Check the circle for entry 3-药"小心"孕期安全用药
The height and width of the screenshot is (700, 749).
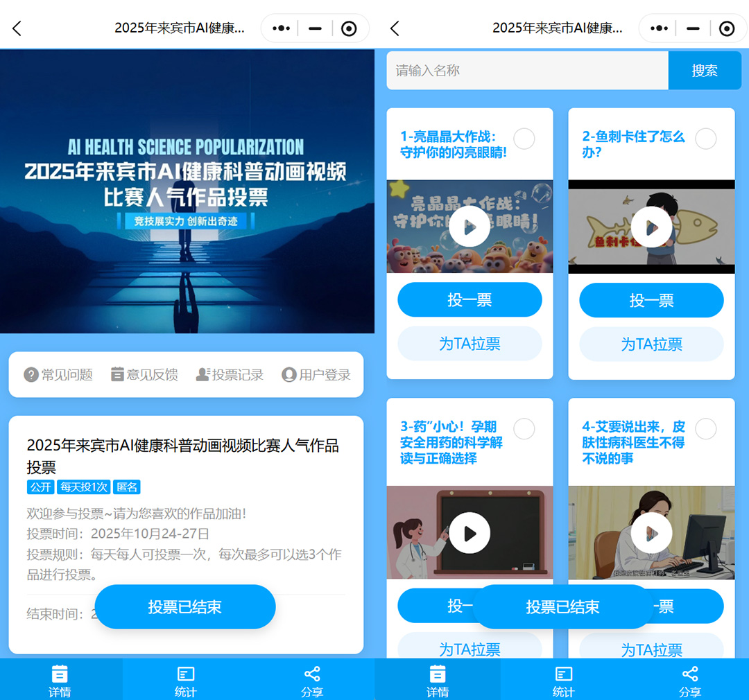(x=524, y=429)
